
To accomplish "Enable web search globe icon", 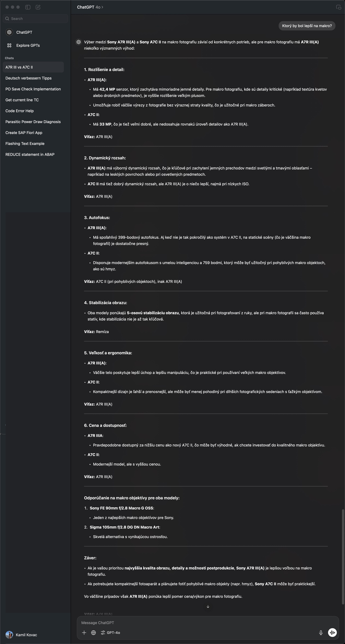I will (x=94, y=633).
